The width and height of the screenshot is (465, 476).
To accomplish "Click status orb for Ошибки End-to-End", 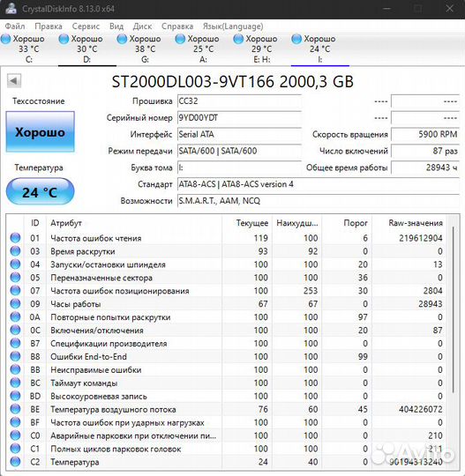I will tap(15, 356).
